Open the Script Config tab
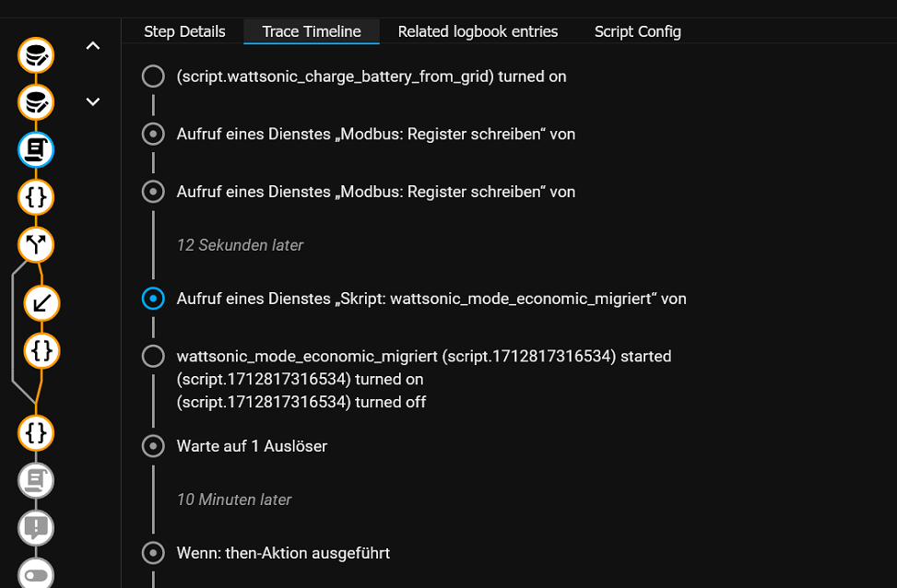Image resolution: width=897 pixels, height=588 pixels. pyautogui.click(x=637, y=31)
